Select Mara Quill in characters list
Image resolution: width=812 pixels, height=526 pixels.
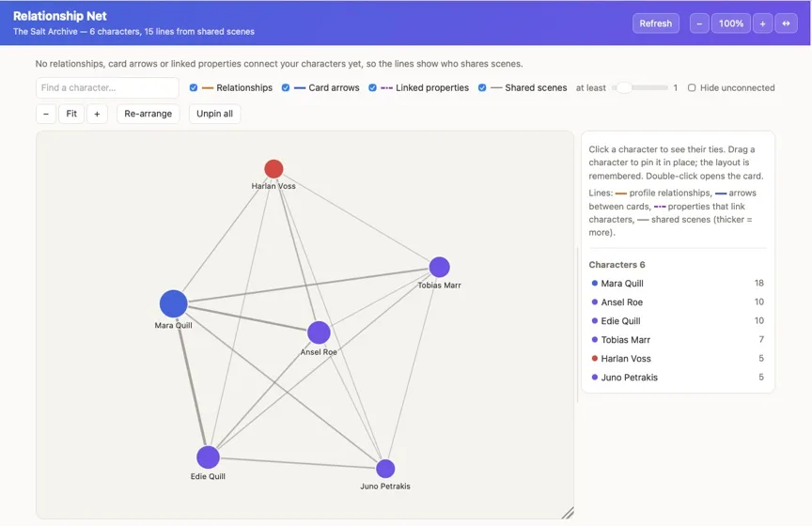click(x=678, y=283)
